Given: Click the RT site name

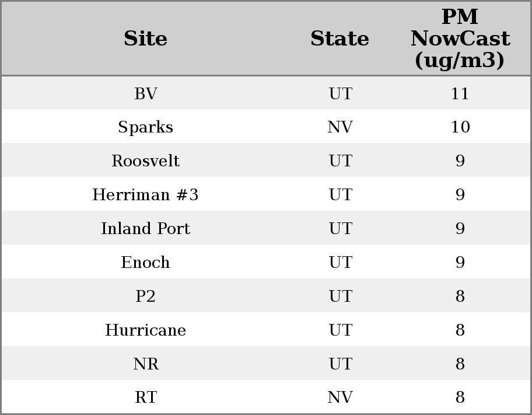Looking at the screenshot, I should click(145, 397).
